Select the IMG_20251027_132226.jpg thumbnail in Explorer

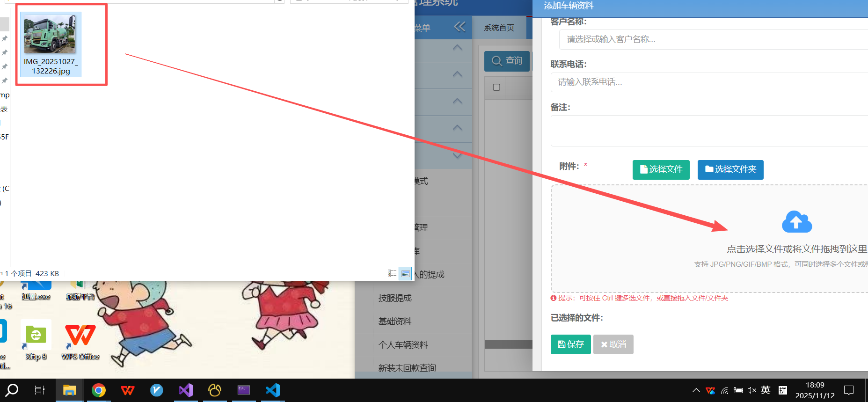51,44
